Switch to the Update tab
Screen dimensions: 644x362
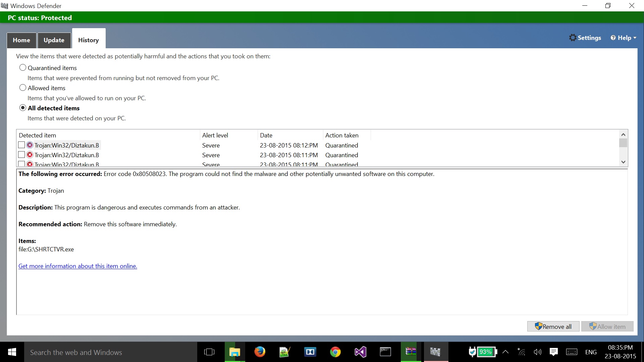coord(54,40)
